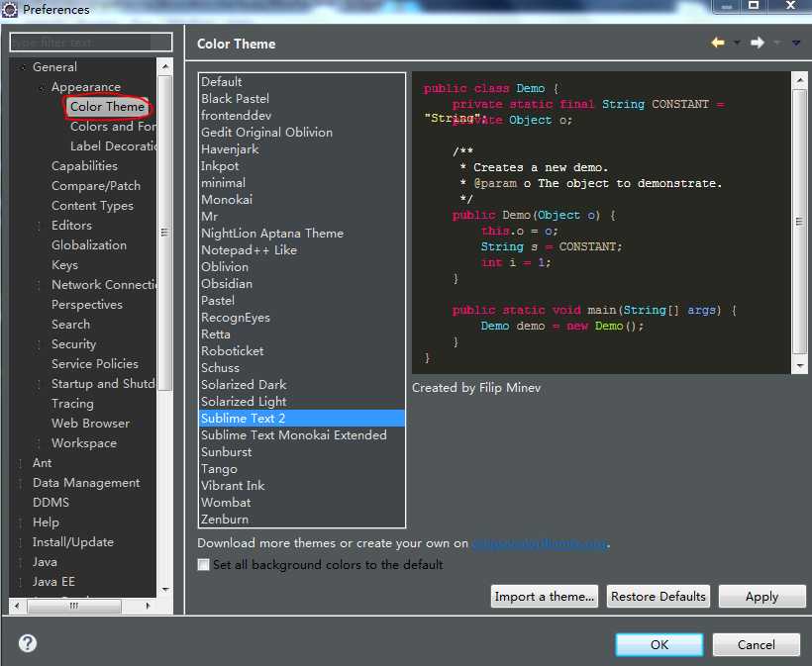Expand the Java tree node

pyautogui.click(x=20, y=562)
